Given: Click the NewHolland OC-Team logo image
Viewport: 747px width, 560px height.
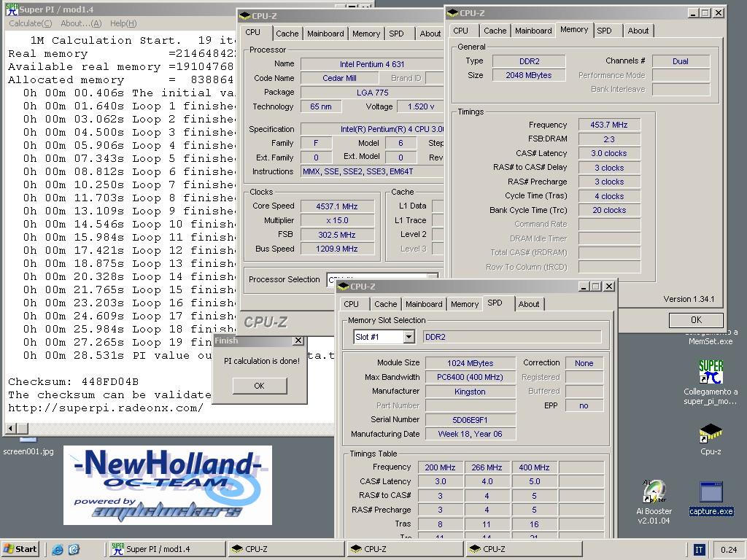Looking at the screenshot, I should (168, 485).
